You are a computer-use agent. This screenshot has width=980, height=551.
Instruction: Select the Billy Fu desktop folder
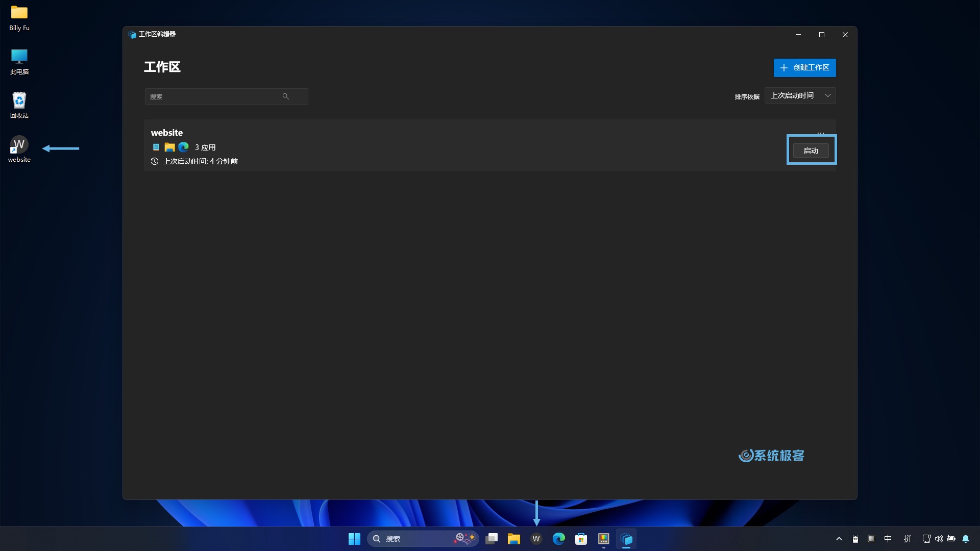pyautogui.click(x=19, y=18)
